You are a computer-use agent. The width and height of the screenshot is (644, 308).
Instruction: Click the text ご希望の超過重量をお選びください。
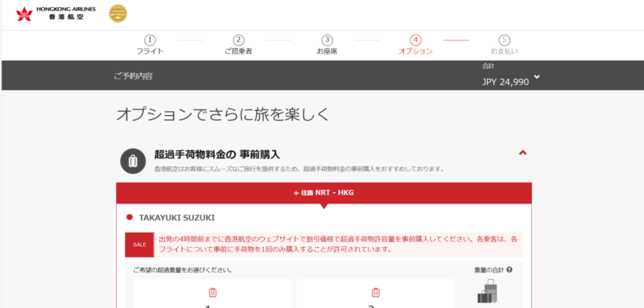click(x=183, y=270)
